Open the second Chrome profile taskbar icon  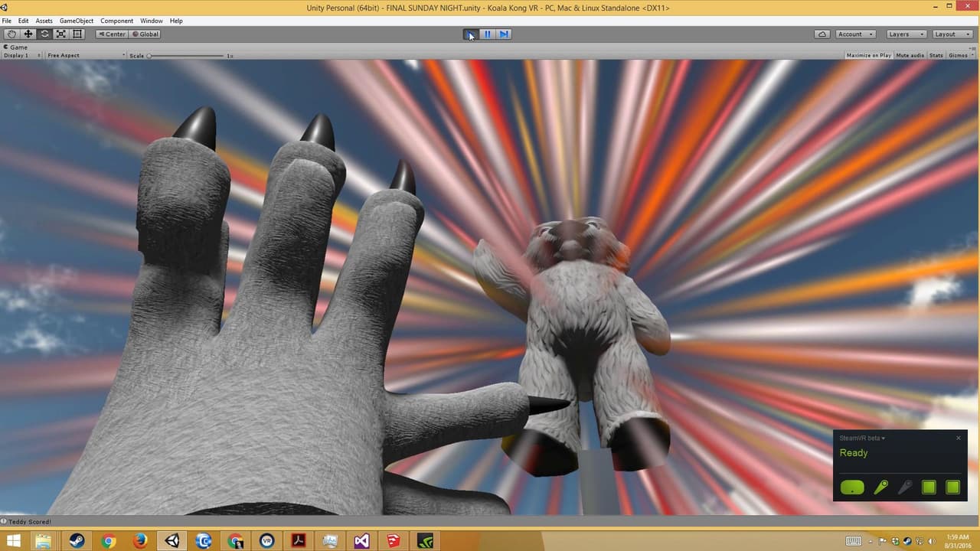tap(235, 541)
